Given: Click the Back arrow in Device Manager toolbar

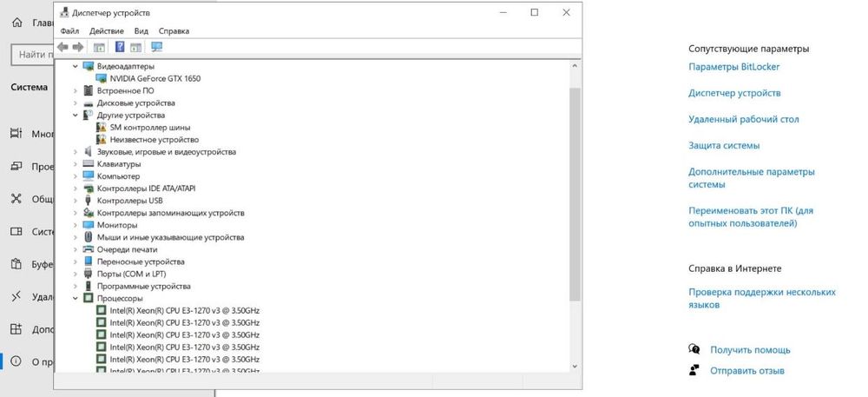Looking at the screenshot, I should pyautogui.click(x=62, y=47).
